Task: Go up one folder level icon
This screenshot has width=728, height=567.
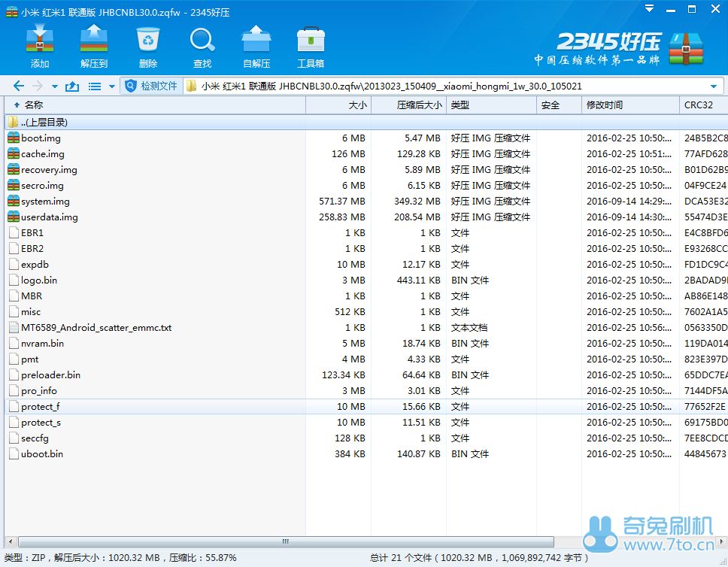Action: tap(72, 86)
